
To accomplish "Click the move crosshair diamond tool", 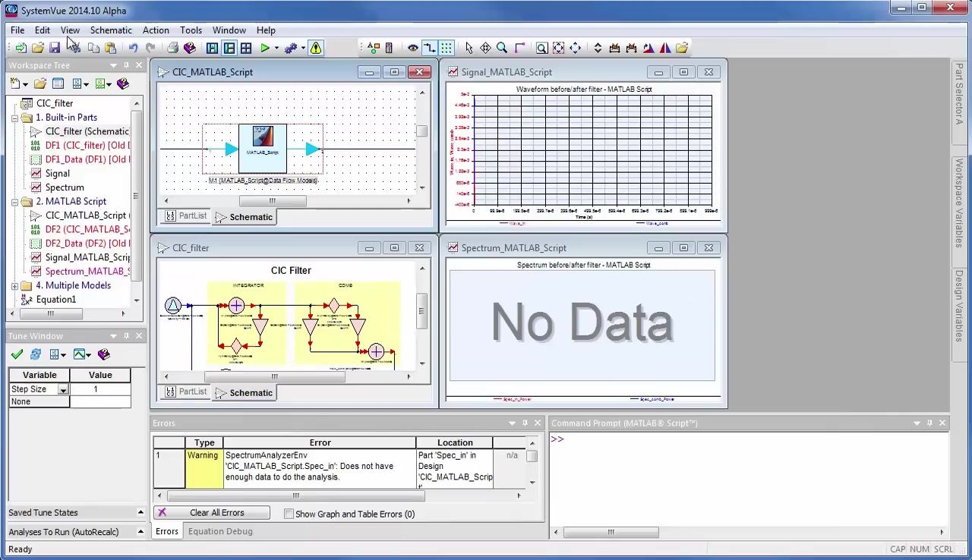I will pyautogui.click(x=485, y=48).
